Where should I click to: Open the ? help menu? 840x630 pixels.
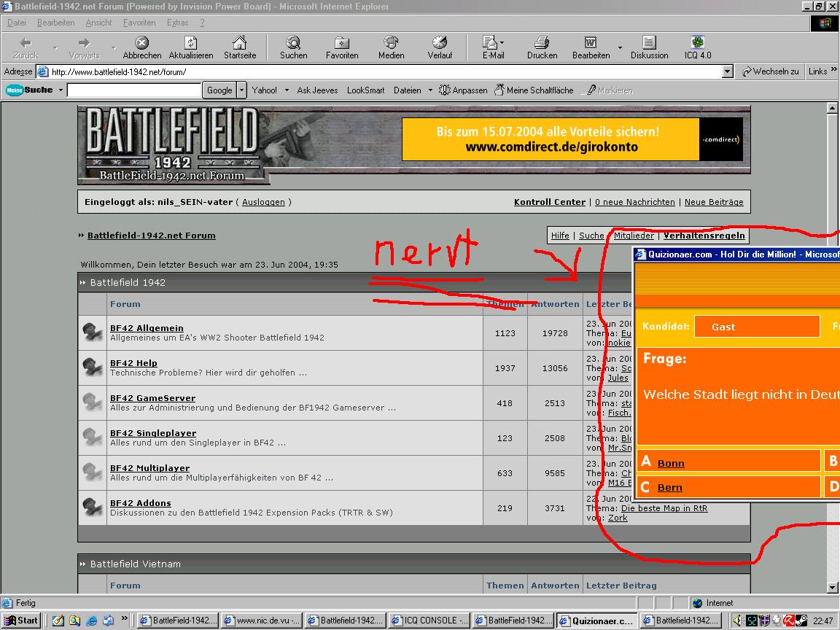[x=202, y=23]
